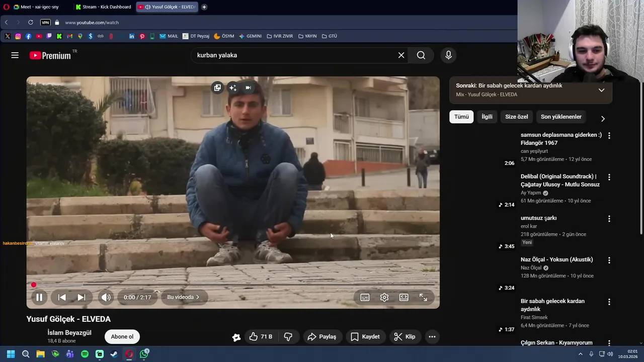Open WhatsApp from the taskbar

click(144, 354)
